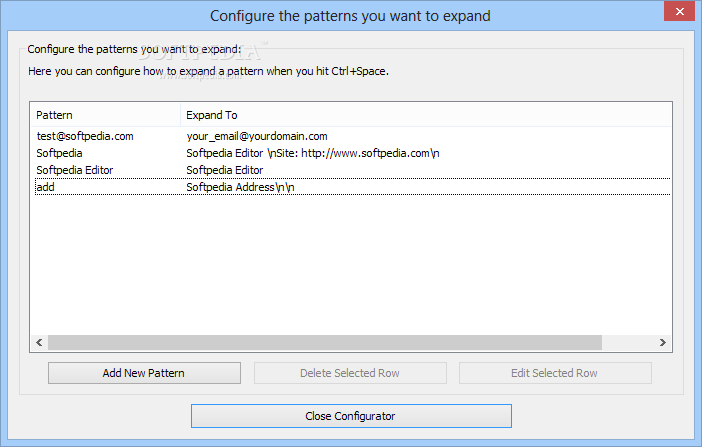Click the Add New Pattern button
The image size is (702, 447).
tap(144, 373)
